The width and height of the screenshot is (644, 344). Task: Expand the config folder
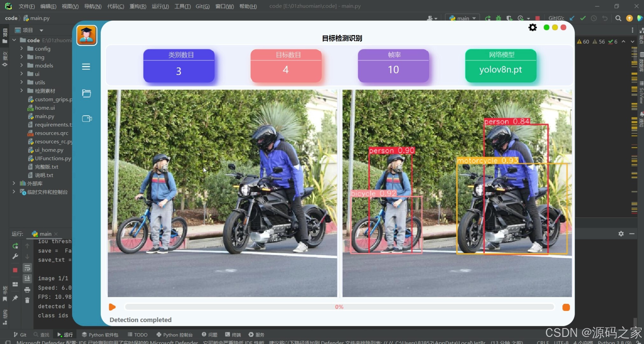click(22, 48)
